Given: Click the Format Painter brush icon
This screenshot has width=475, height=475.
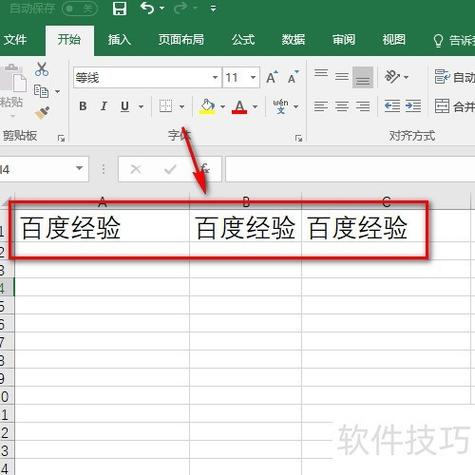Looking at the screenshot, I should (42, 113).
